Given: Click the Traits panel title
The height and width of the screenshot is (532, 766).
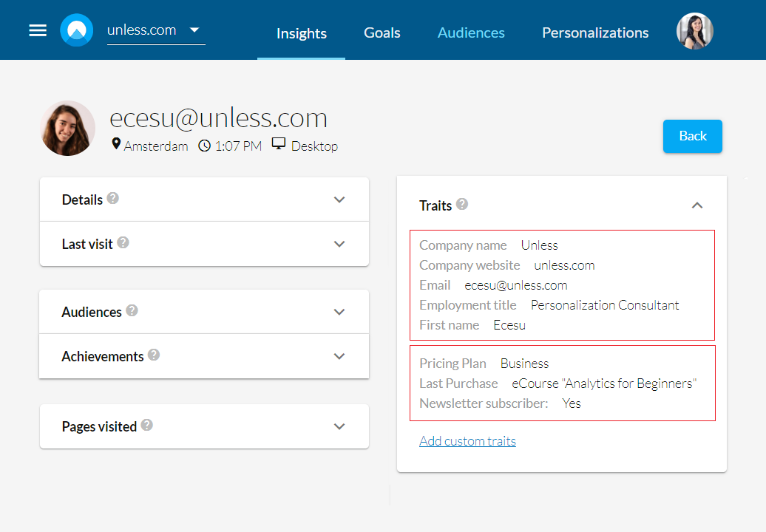Looking at the screenshot, I should [435, 206].
